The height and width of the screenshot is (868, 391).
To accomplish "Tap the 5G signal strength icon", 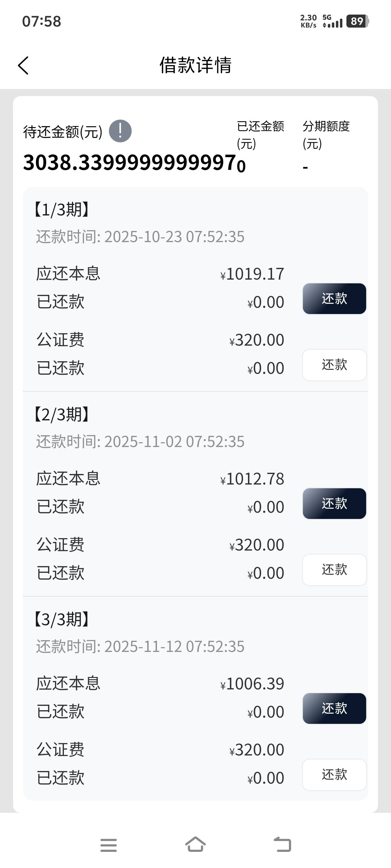I will (332, 21).
